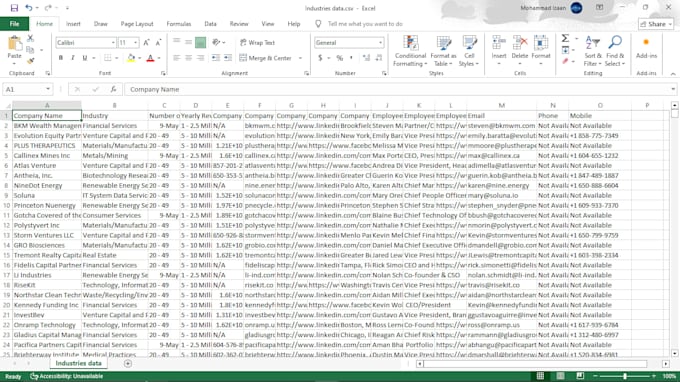The image size is (680, 382).
Task: Align text right in cell
Action: pyautogui.click(x=200, y=58)
